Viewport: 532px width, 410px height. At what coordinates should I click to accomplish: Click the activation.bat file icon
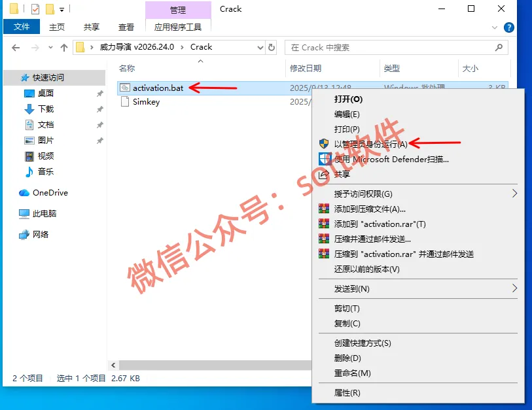125,88
